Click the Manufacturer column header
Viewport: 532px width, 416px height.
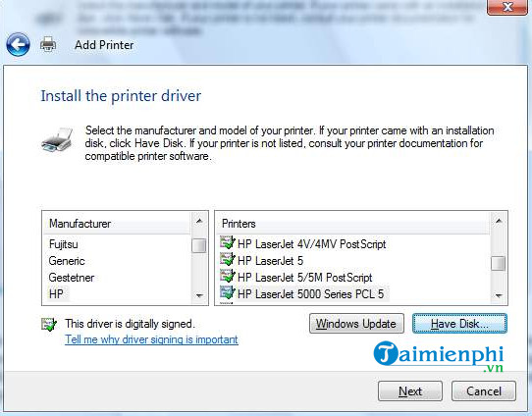coord(117,224)
